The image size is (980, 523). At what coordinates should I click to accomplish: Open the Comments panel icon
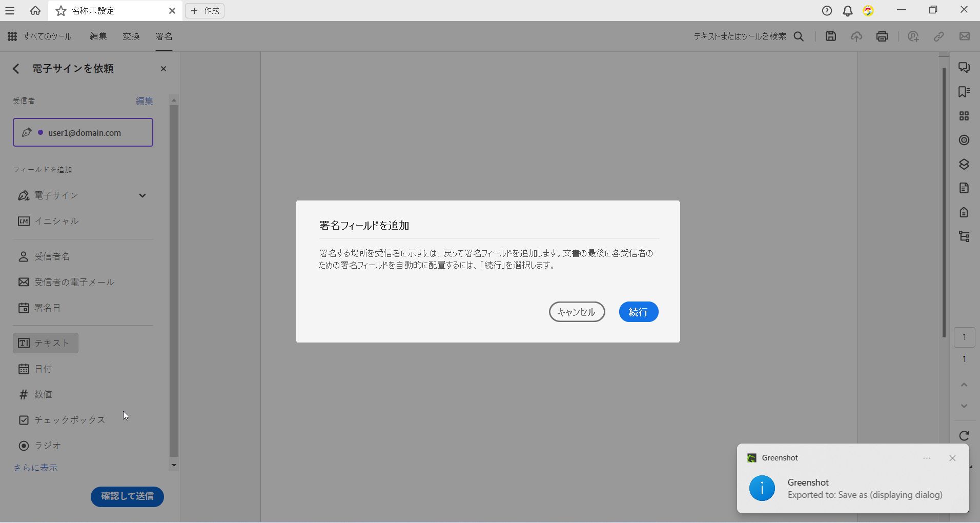tap(965, 67)
